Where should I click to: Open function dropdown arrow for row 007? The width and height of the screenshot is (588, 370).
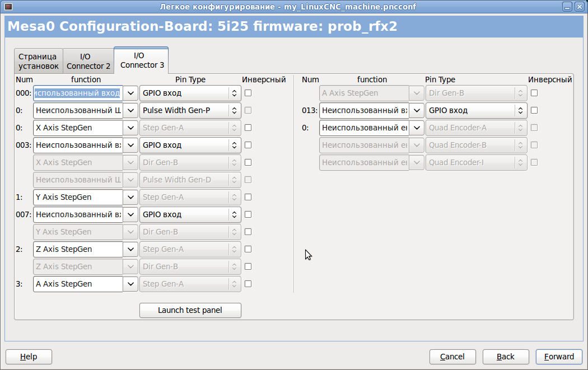130,214
